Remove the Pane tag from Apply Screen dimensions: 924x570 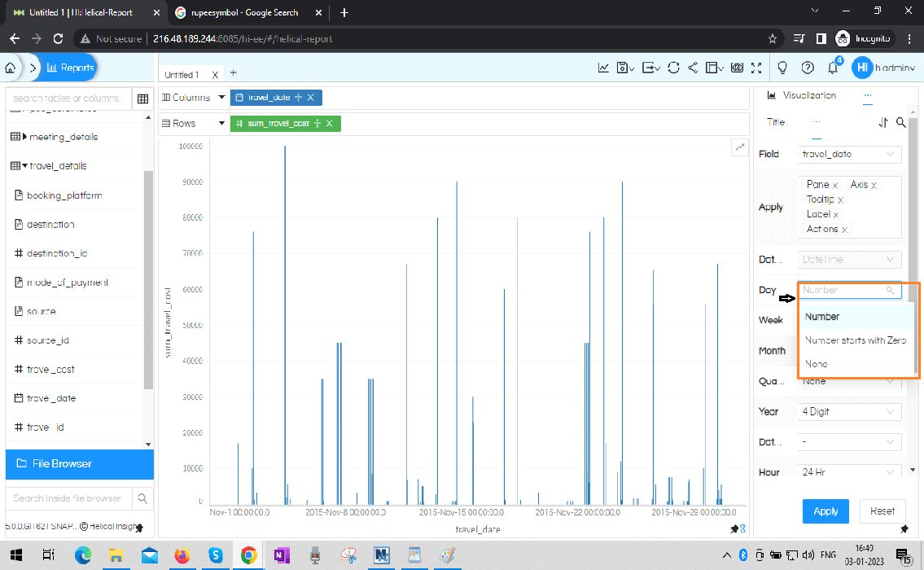click(x=835, y=185)
